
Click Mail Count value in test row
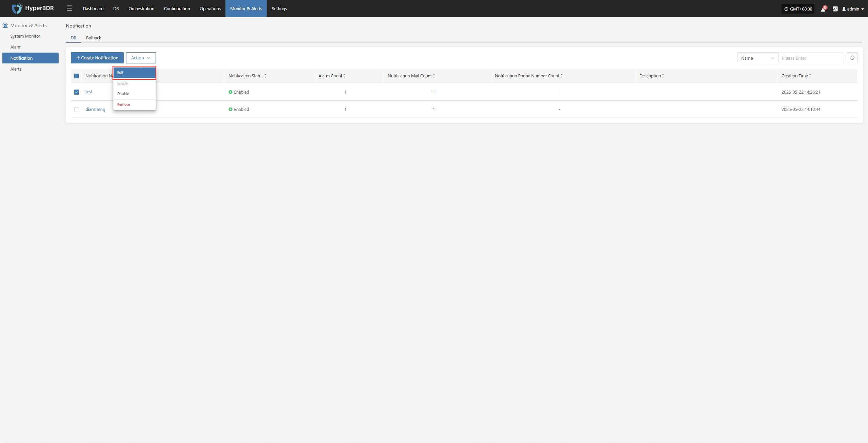click(433, 92)
